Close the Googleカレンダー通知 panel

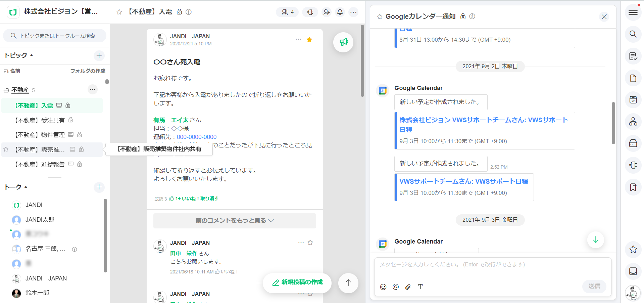604,17
